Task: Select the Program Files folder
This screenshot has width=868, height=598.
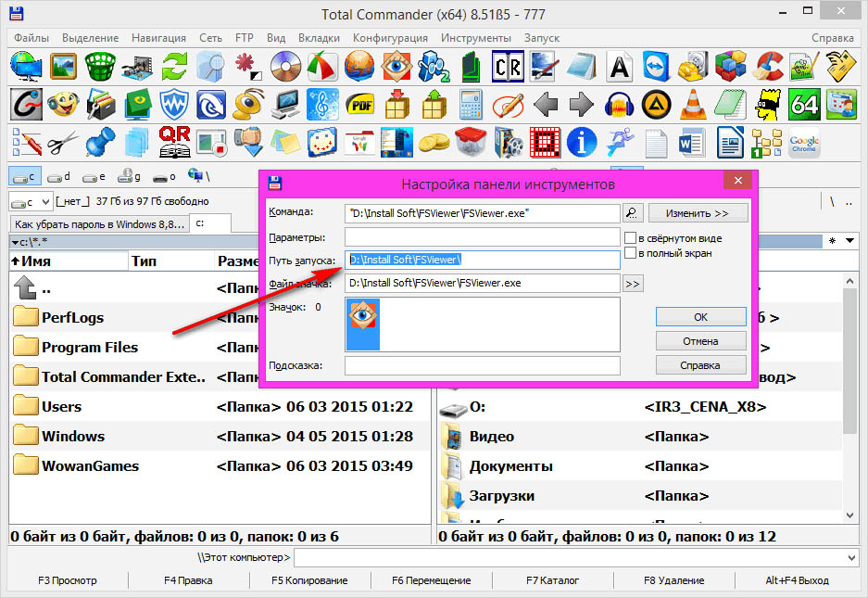Action: point(90,348)
